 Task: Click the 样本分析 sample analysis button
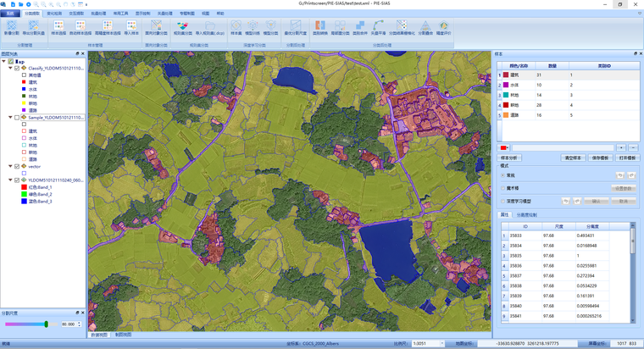(x=509, y=158)
